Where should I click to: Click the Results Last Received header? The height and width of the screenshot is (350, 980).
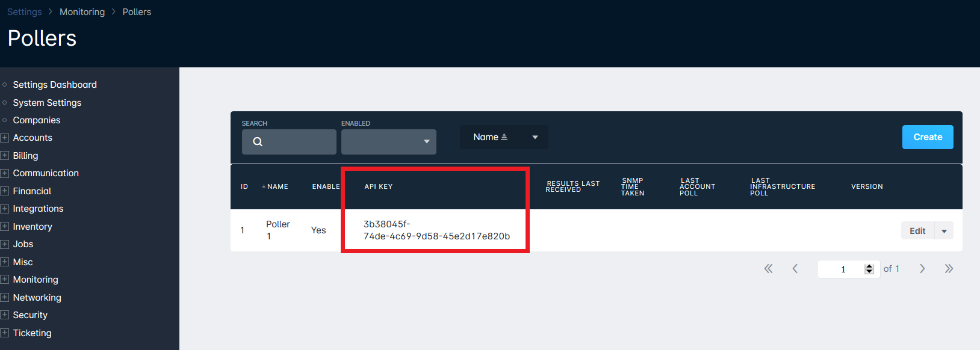[572, 187]
